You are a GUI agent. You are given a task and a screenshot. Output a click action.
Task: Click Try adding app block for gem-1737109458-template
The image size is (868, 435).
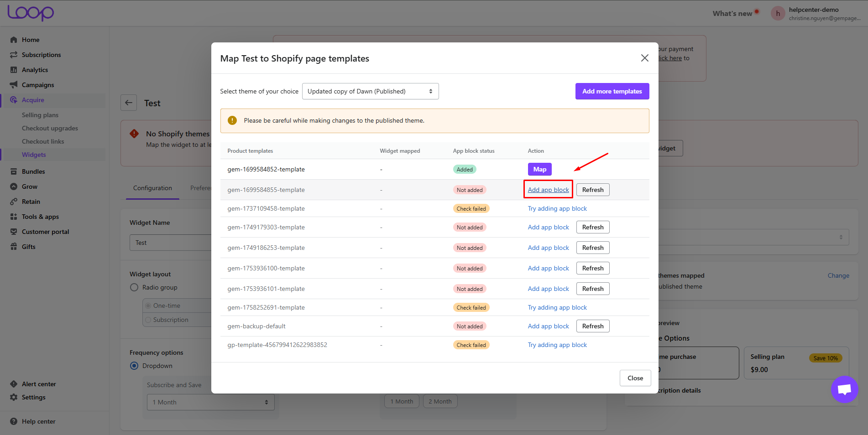[557, 208]
